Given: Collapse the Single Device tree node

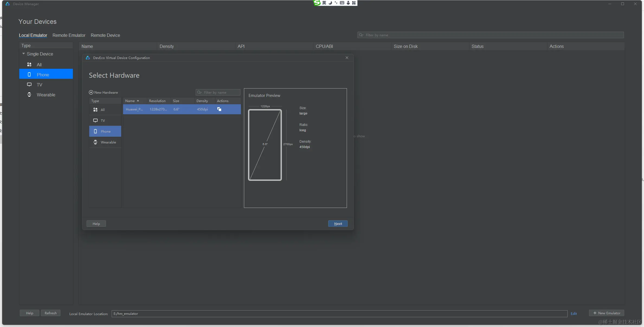Looking at the screenshot, I should (24, 54).
